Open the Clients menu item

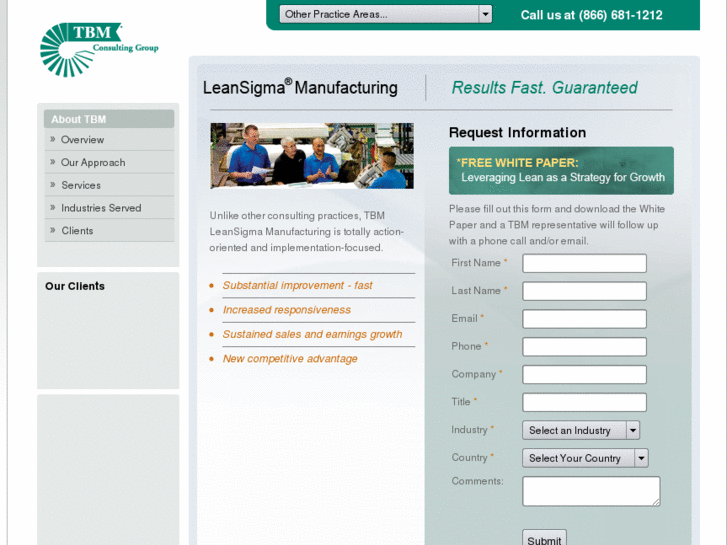coord(77,231)
